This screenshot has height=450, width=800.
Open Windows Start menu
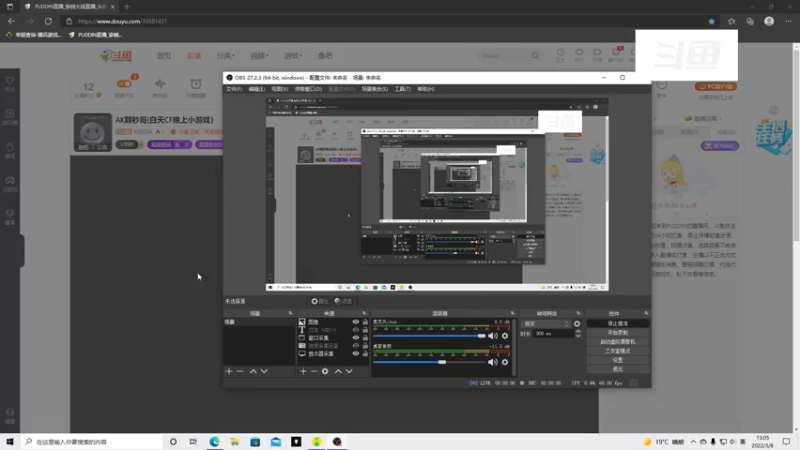tap(10, 442)
